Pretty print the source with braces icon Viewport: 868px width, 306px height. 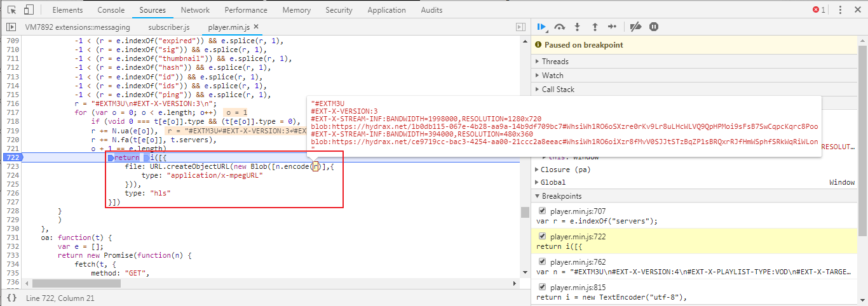pyautogui.click(x=11, y=297)
